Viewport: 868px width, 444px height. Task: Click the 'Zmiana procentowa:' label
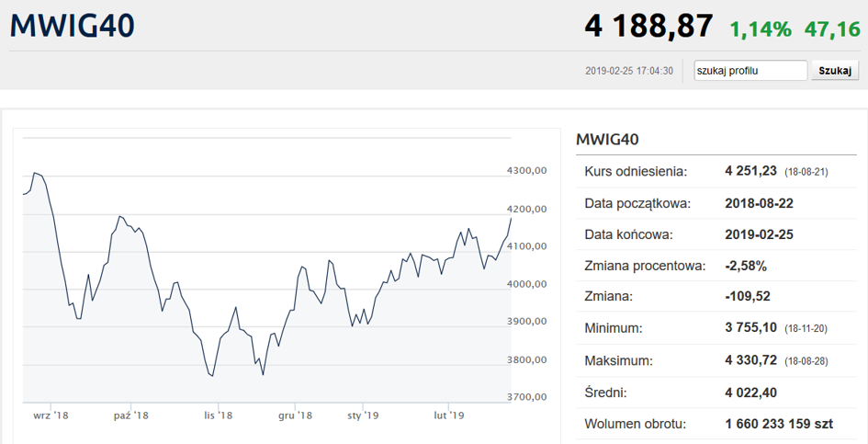click(645, 266)
